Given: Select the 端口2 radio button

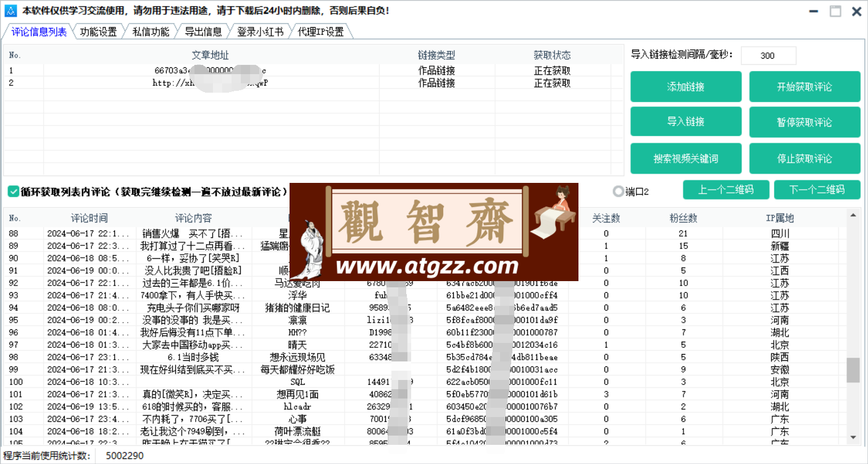Looking at the screenshot, I should [x=618, y=192].
